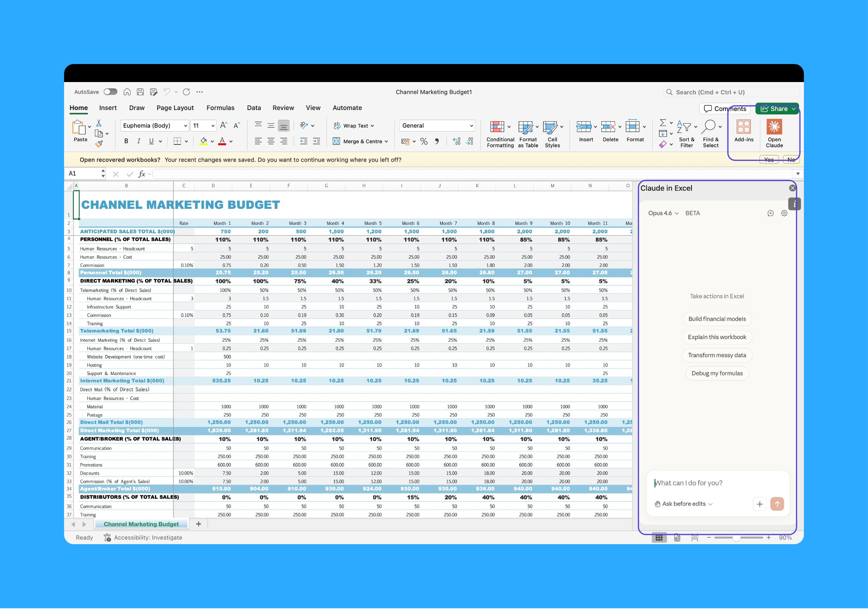Open the Add-ins gallery icon
This screenshot has width=868, height=609.
[743, 127]
